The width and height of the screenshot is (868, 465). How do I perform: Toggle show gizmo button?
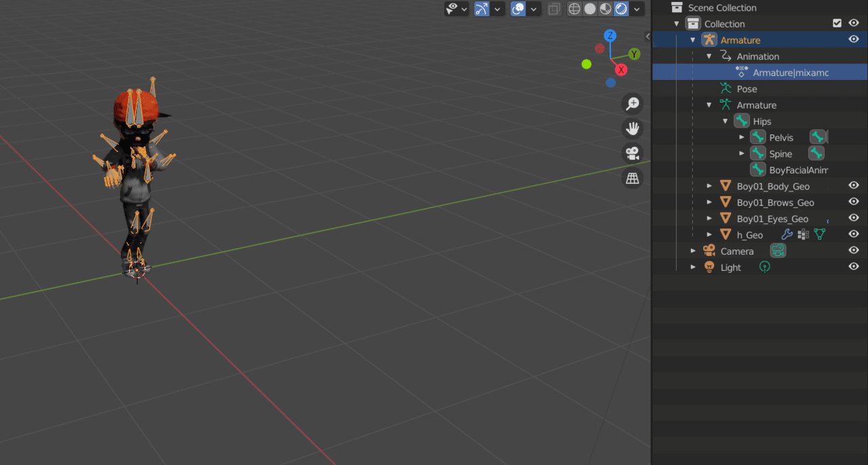point(481,9)
